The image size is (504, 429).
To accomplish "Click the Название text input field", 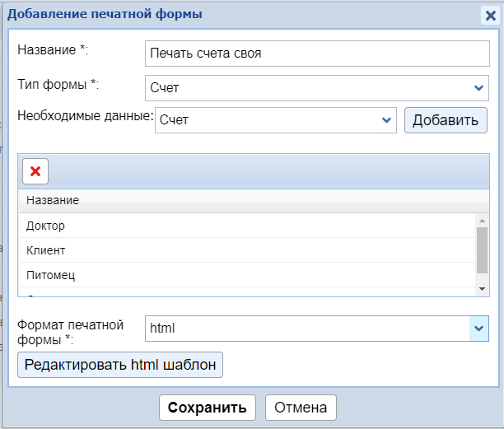I will pos(316,54).
